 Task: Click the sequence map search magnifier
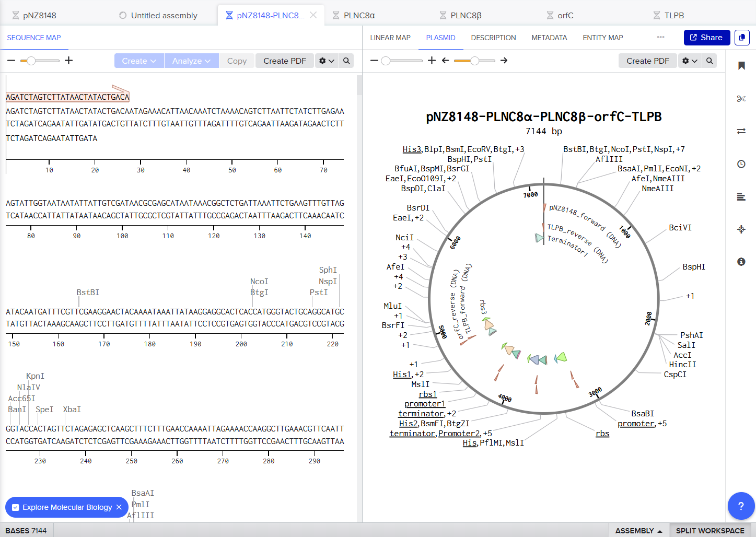pyautogui.click(x=346, y=61)
